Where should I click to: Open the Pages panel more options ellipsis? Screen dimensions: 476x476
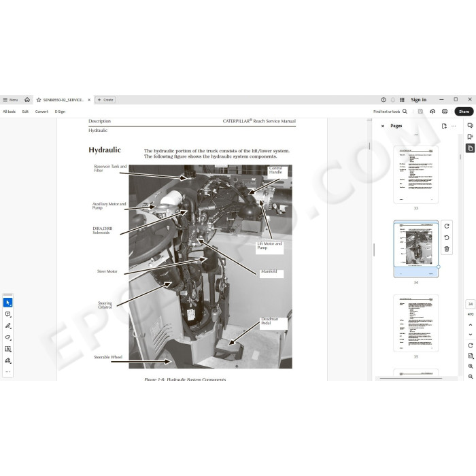click(x=454, y=126)
